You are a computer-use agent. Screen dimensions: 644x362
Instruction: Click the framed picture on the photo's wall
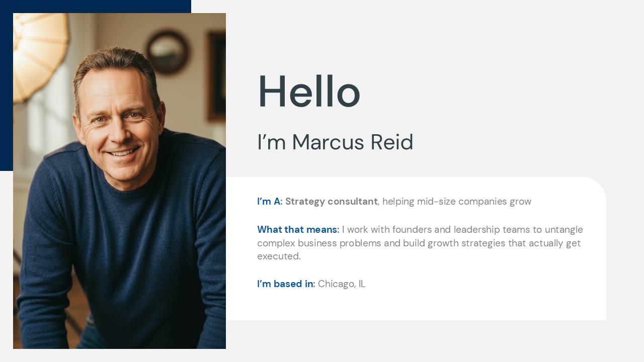click(217, 75)
